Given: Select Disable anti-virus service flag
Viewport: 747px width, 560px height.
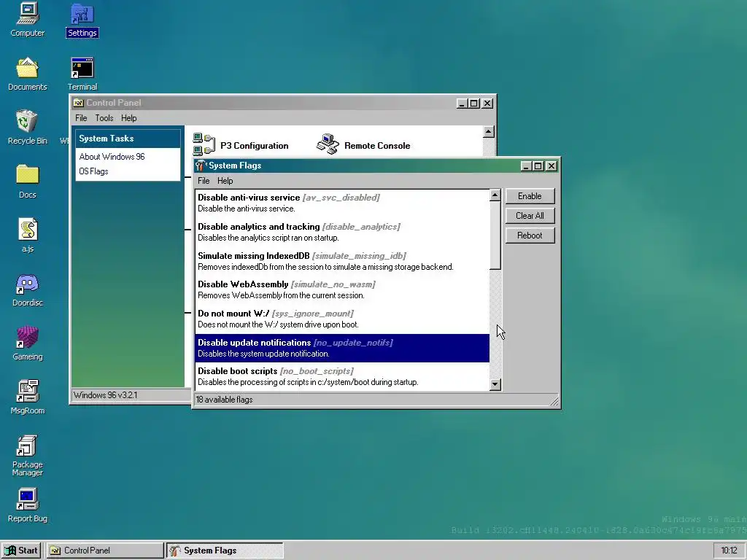Looking at the screenshot, I should click(342, 203).
